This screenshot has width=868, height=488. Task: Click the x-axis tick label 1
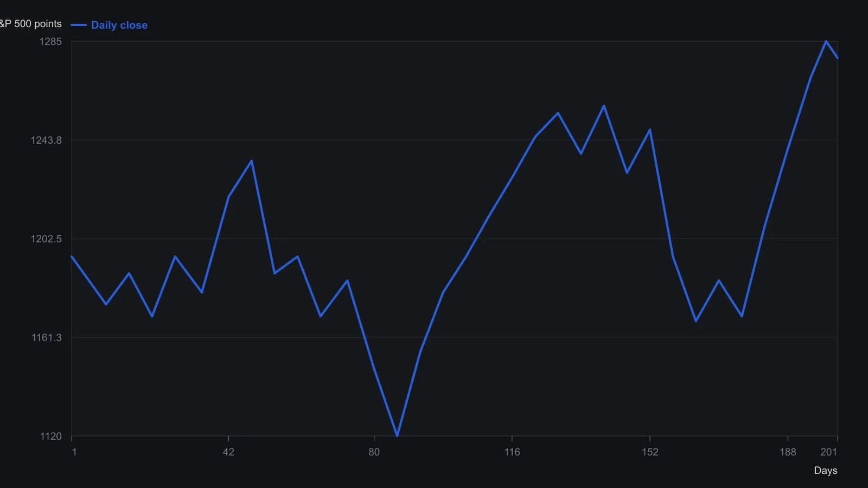pyautogui.click(x=74, y=452)
